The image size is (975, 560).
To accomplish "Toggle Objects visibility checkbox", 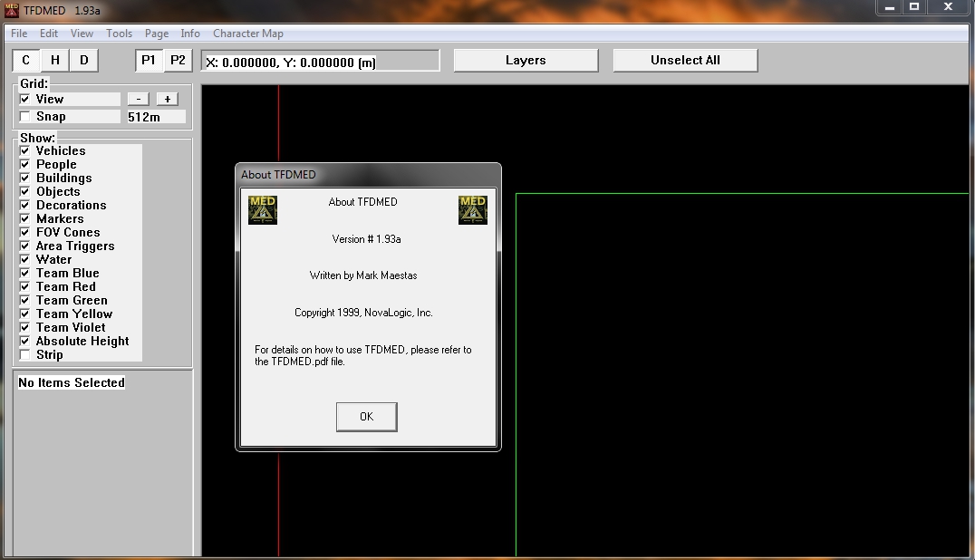I will click(x=24, y=191).
